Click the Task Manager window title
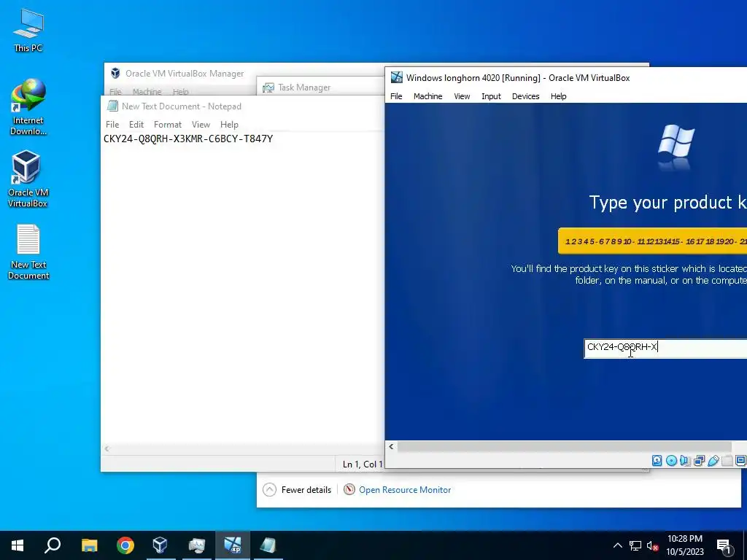The height and width of the screenshot is (560, 747). (x=304, y=87)
